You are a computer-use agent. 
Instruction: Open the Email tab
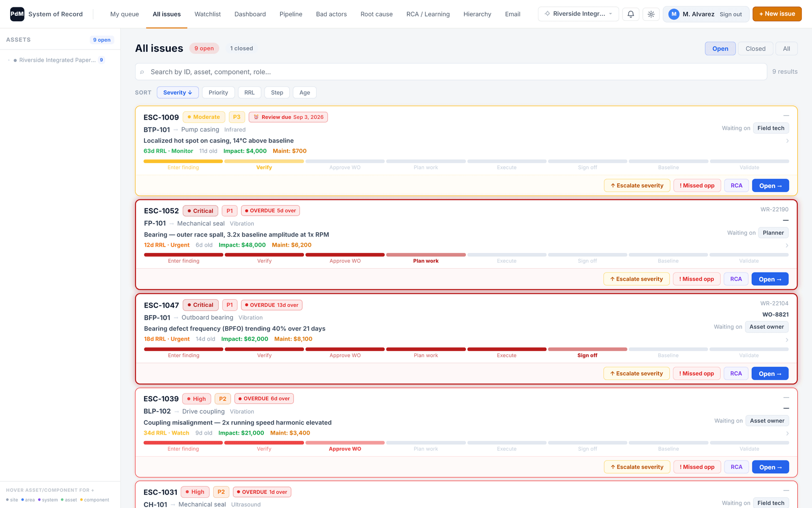point(513,14)
